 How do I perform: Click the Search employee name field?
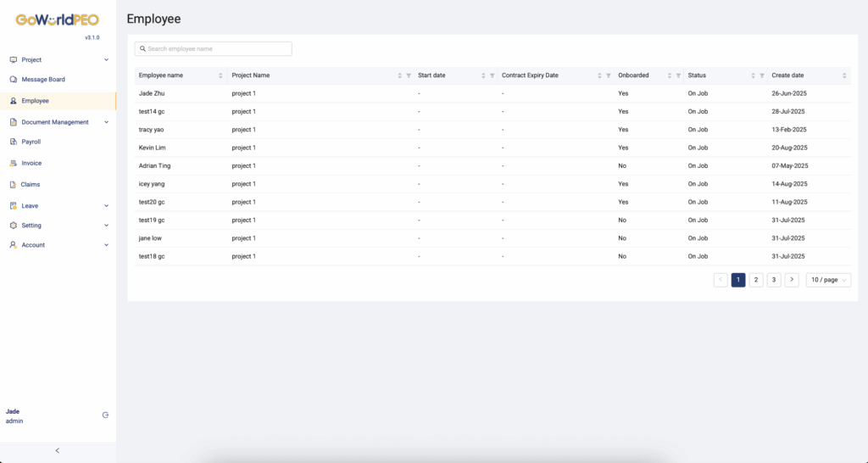click(x=214, y=49)
